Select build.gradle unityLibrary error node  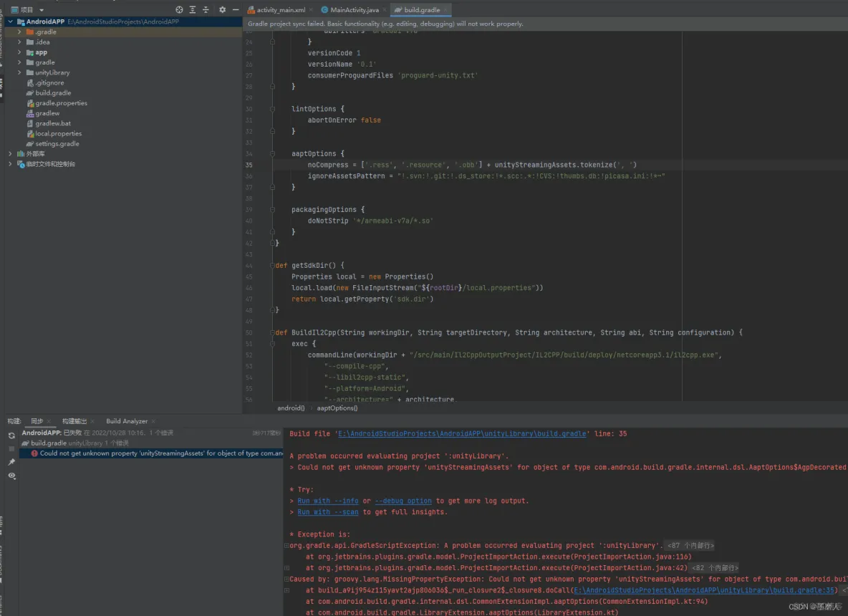tap(151, 443)
